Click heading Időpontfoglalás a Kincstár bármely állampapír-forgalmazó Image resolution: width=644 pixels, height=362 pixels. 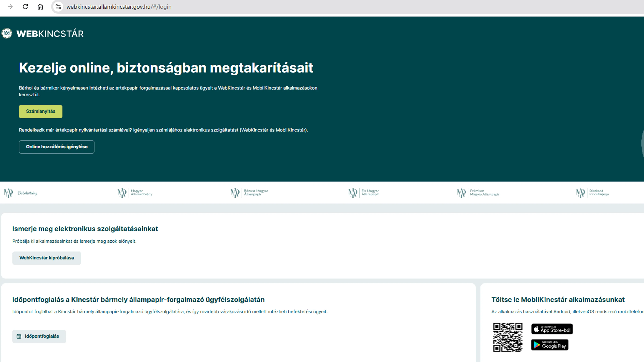click(138, 300)
